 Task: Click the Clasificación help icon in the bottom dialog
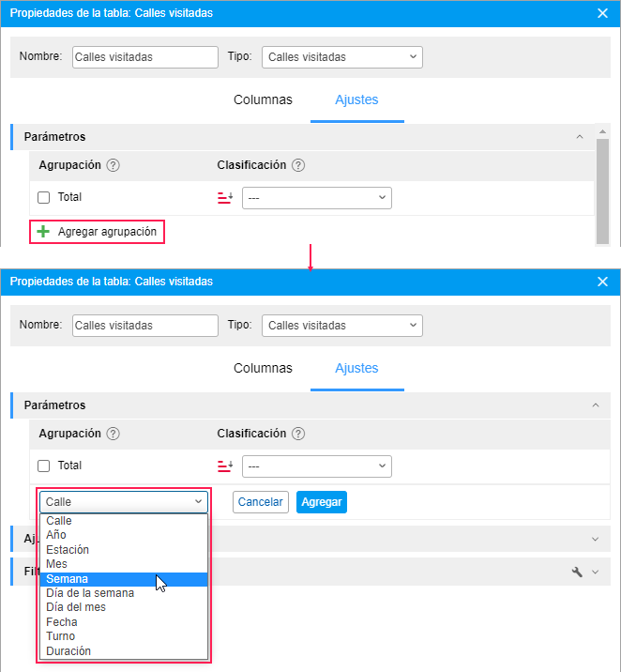point(298,434)
